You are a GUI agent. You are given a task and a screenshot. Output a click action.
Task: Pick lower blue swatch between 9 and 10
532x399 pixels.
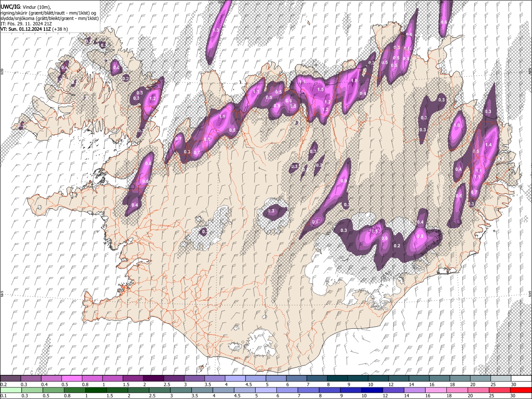(x=351, y=390)
